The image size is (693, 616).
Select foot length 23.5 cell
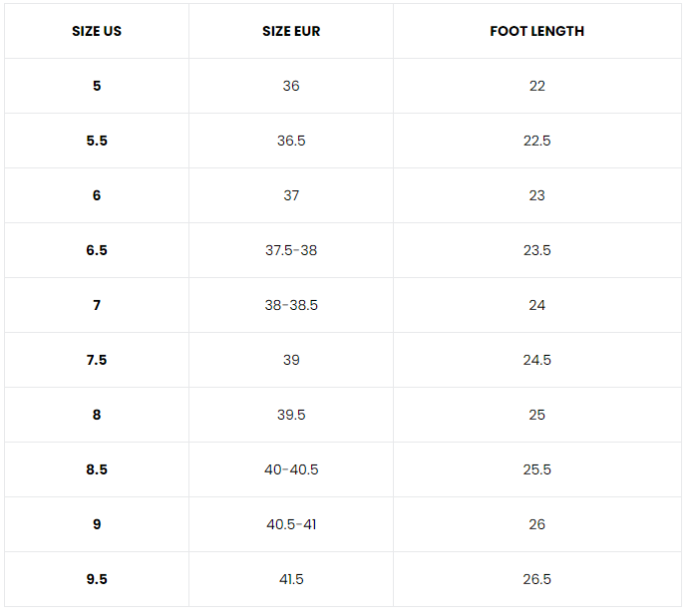pyautogui.click(x=536, y=250)
